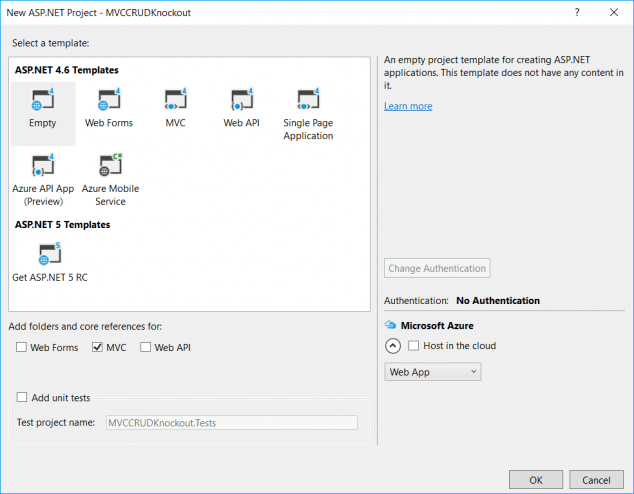634x494 pixels.
Task: Pick the MVC template icon
Action: pyautogui.click(x=176, y=101)
